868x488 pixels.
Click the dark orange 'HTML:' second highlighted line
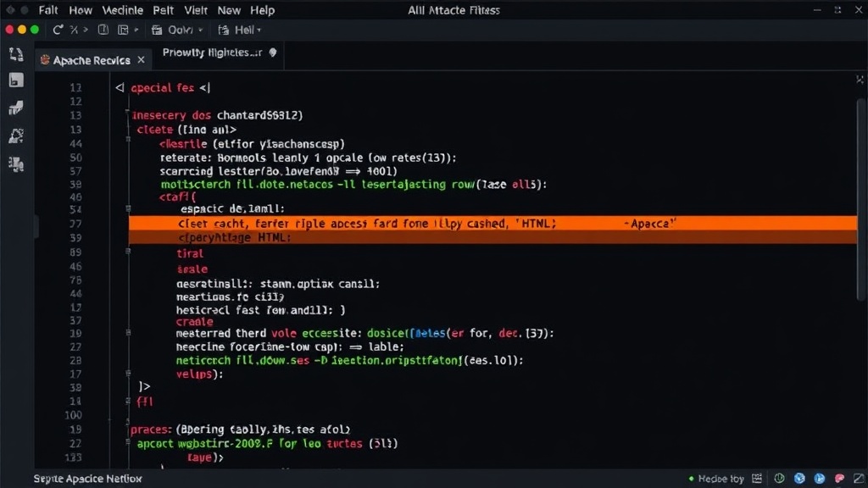click(492, 237)
